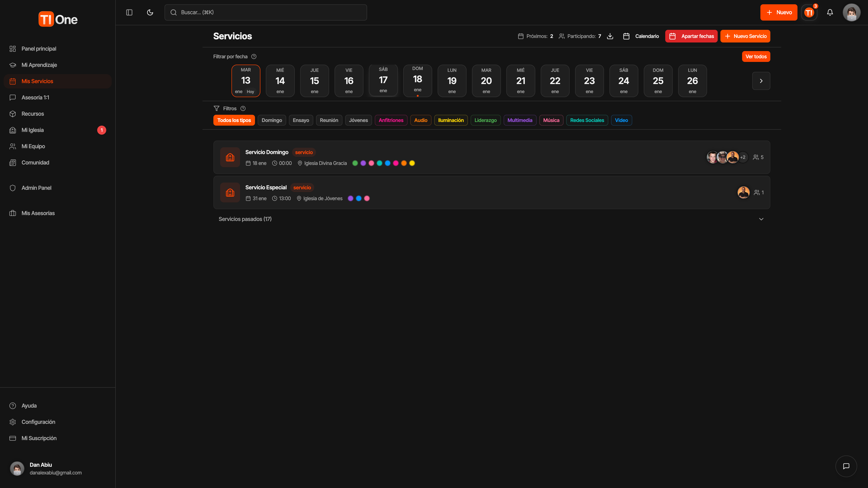Click the download icon beside Participando
Viewport: 868px width, 488px height.
(610, 36)
